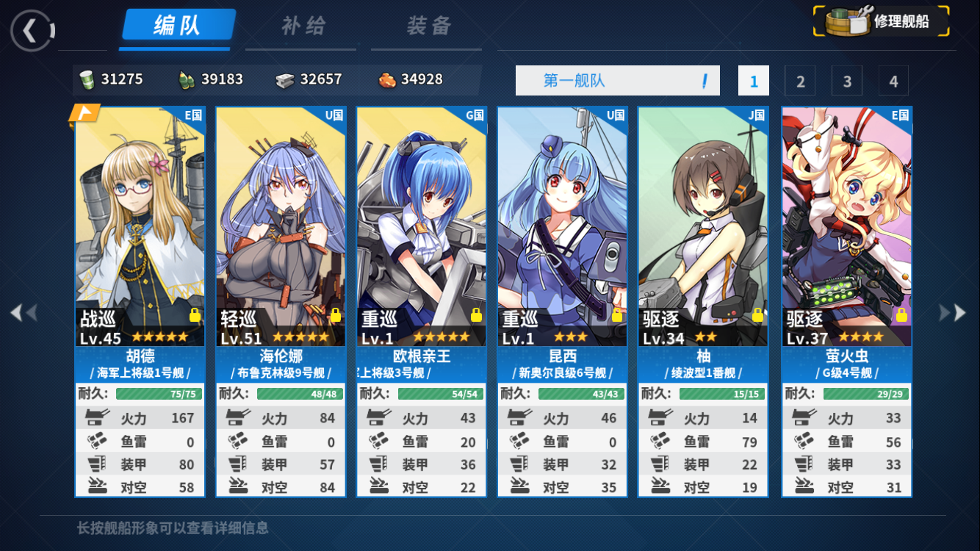Click the fuel resource can icon
980x551 pixels.
pyautogui.click(x=87, y=79)
